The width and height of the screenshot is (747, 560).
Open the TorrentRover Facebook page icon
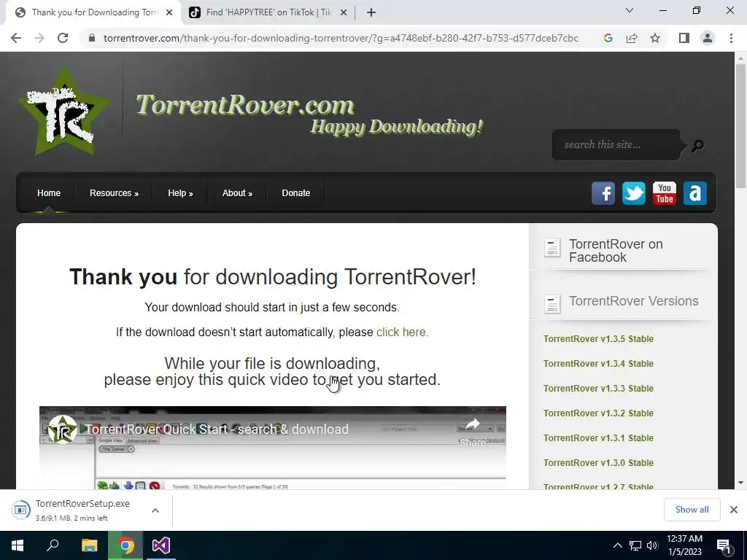[603, 193]
